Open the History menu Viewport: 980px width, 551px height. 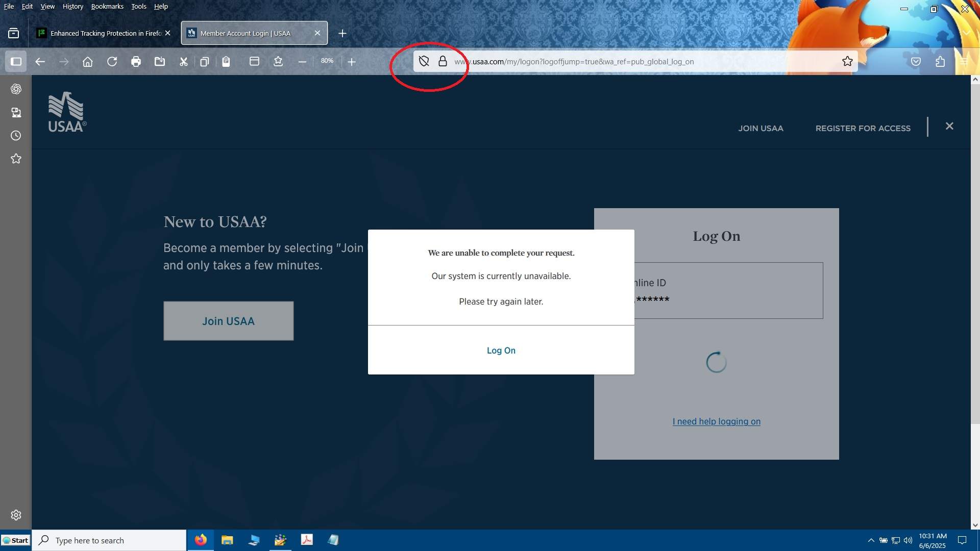point(73,6)
